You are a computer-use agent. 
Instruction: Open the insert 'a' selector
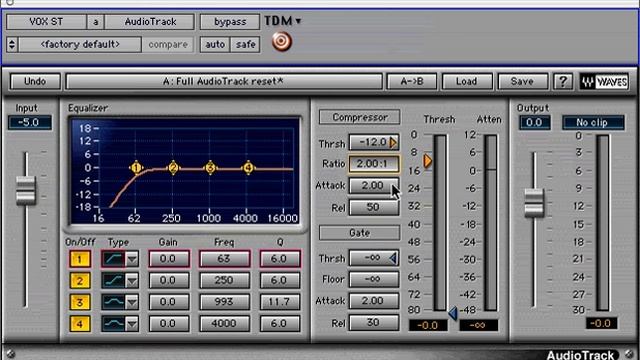coord(96,22)
